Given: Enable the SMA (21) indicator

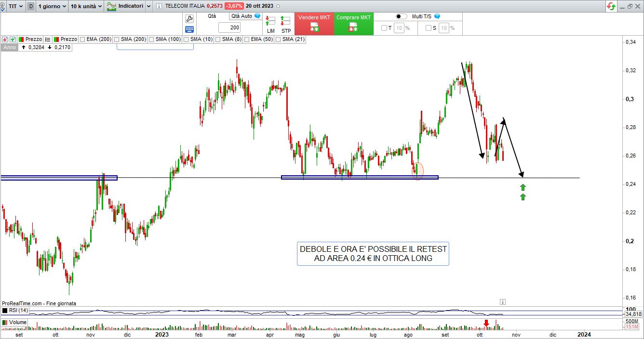Looking at the screenshot, I should (278, 39).
